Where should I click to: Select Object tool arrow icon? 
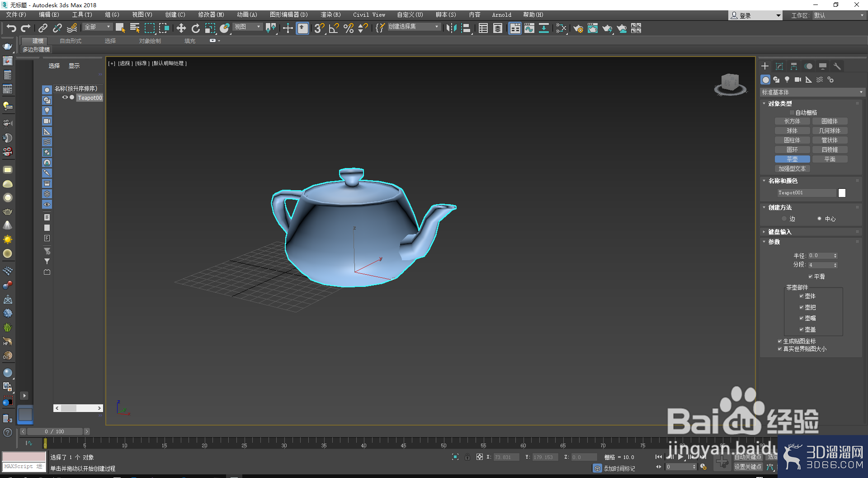[x=120, y=28]
